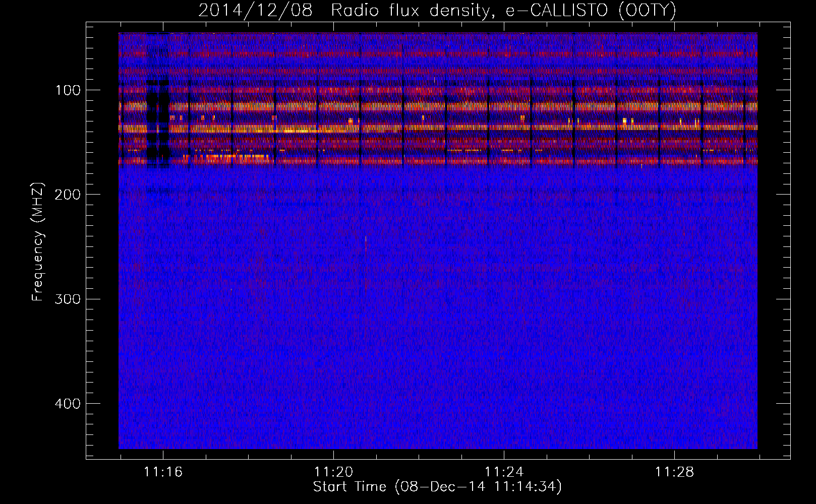The width and height of the screenshot is (816, 504).
Task: Click the 11:16 time tick label
Action: [x=163, y=472]
